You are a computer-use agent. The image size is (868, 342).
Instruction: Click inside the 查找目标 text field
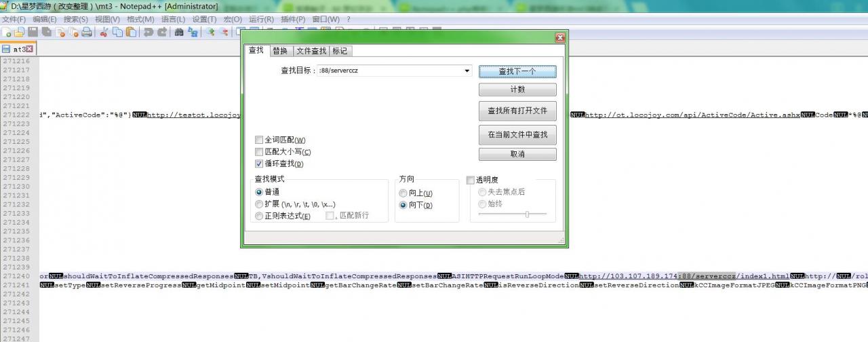tap(390, 71)
